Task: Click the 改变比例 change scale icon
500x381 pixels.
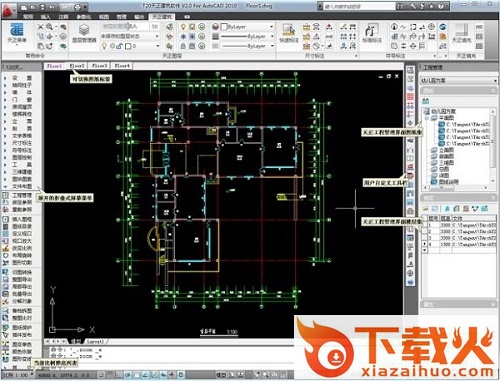Action: [x=5, y=248]
